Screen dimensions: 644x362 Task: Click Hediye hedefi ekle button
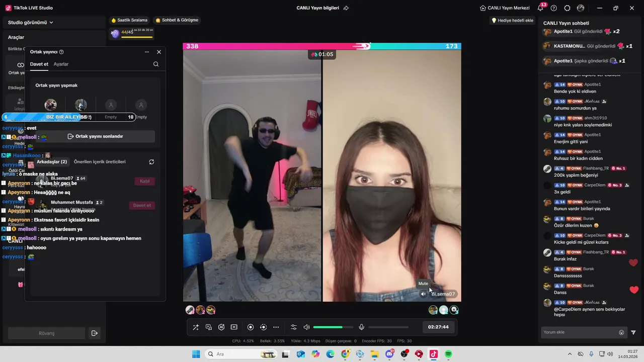coord(512,21)
